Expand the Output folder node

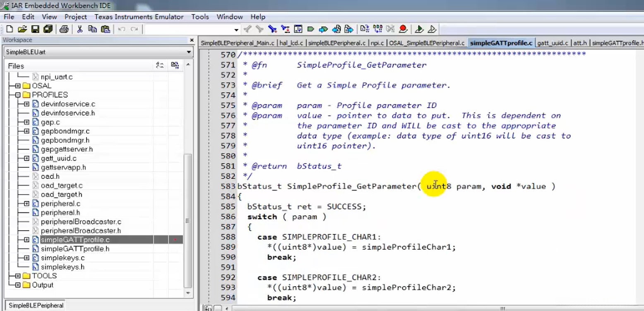click(18, 285)
